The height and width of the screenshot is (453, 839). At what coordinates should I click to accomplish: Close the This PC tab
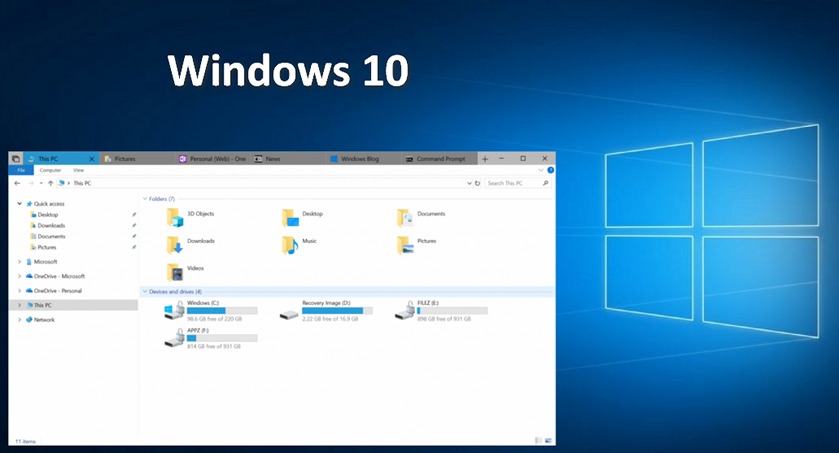pyautogui.click(x=91, y=159)
